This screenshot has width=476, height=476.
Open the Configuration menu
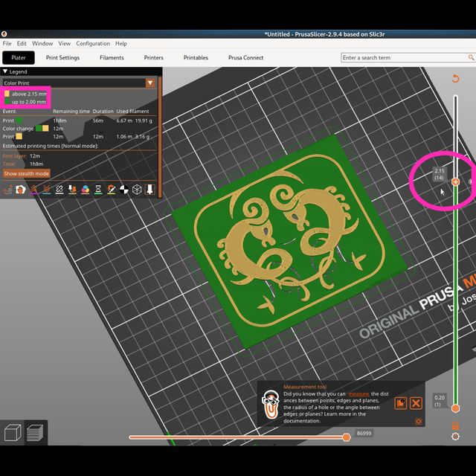point(93,43)
